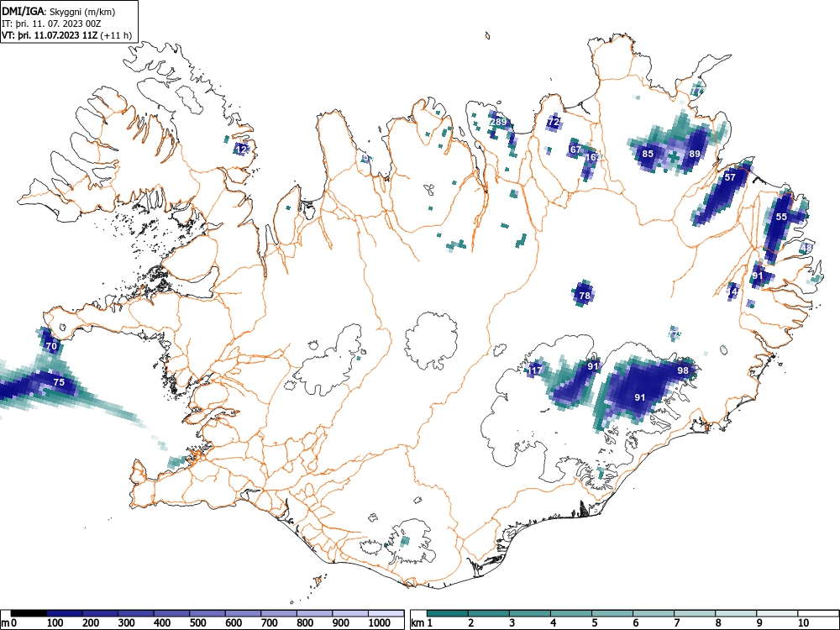Click the 8 km legend label
The width and height of the screenshot is (840, 630).
718,623
